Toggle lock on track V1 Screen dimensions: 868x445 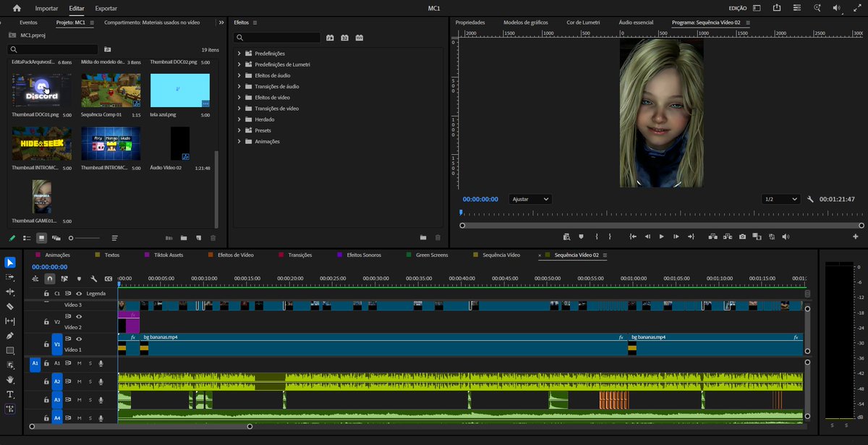click(x=46, y=344)
